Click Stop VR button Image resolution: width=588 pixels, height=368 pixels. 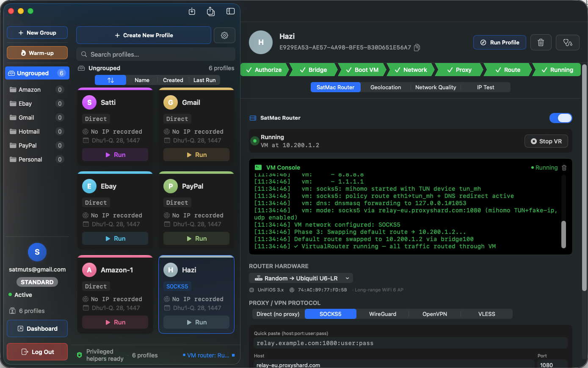click(x=546, y=141)
